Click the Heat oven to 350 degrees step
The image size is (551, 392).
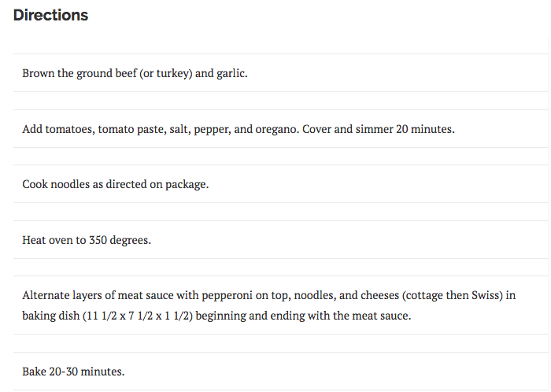(x=87, y=239)
